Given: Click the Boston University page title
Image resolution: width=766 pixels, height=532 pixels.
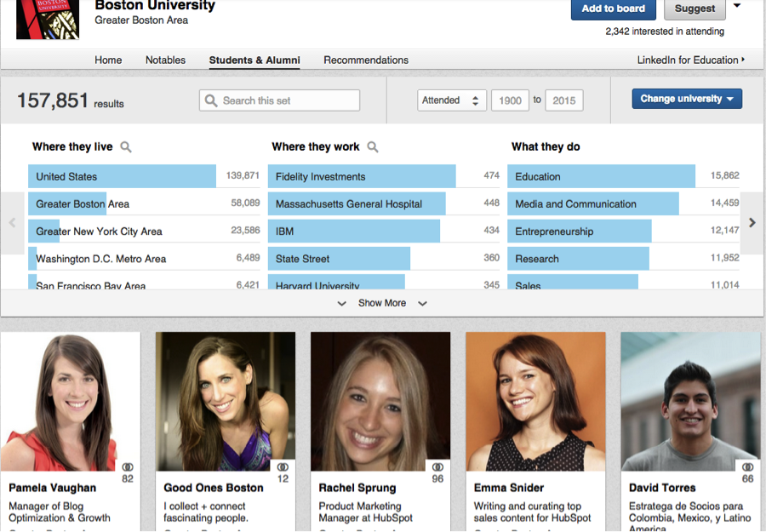Looking at the screenshot, I should coord(155,5).
